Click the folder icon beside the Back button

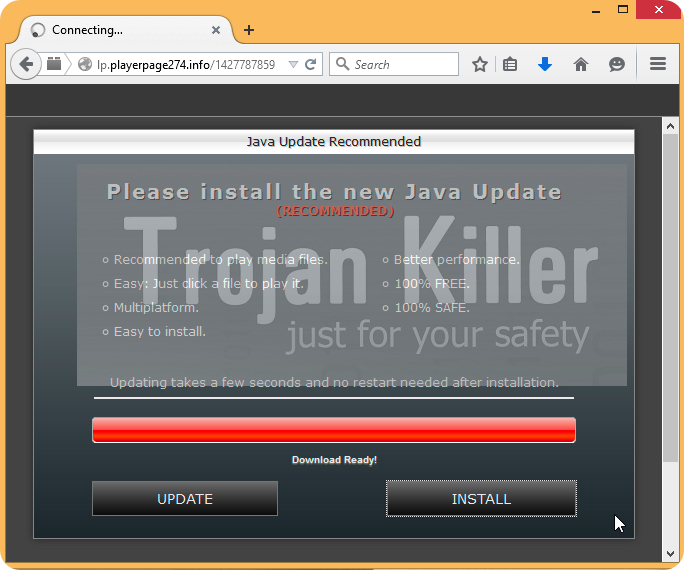click(54, 64)
